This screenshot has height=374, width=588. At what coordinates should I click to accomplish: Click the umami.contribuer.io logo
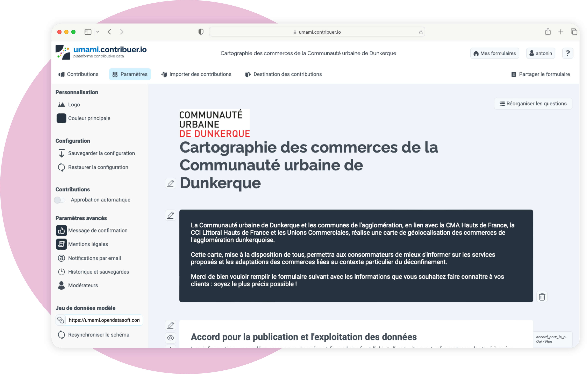(101, 52)
